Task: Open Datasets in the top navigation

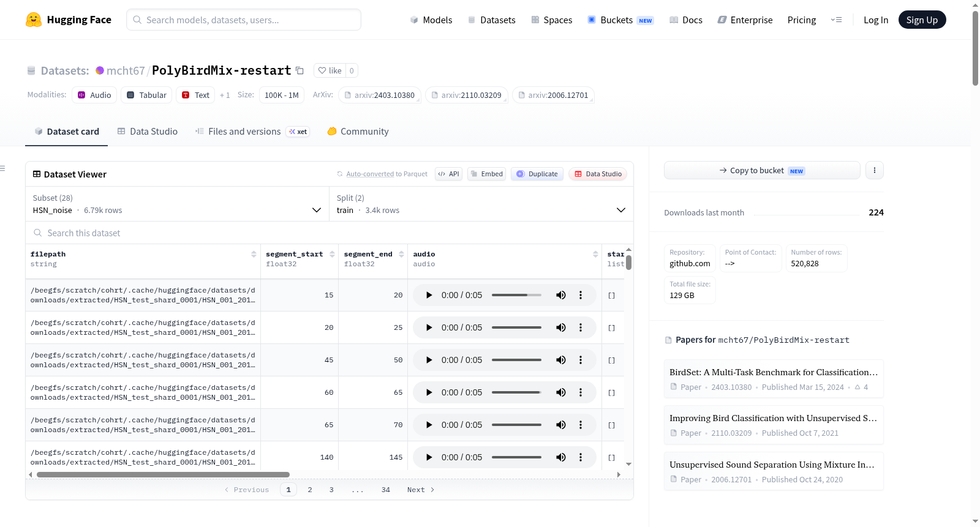Action: click(x=492, y=20)
